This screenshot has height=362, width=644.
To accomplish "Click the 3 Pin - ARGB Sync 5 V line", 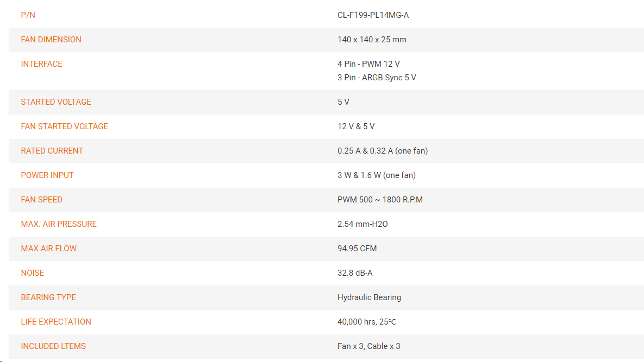I will pos(377,78).
